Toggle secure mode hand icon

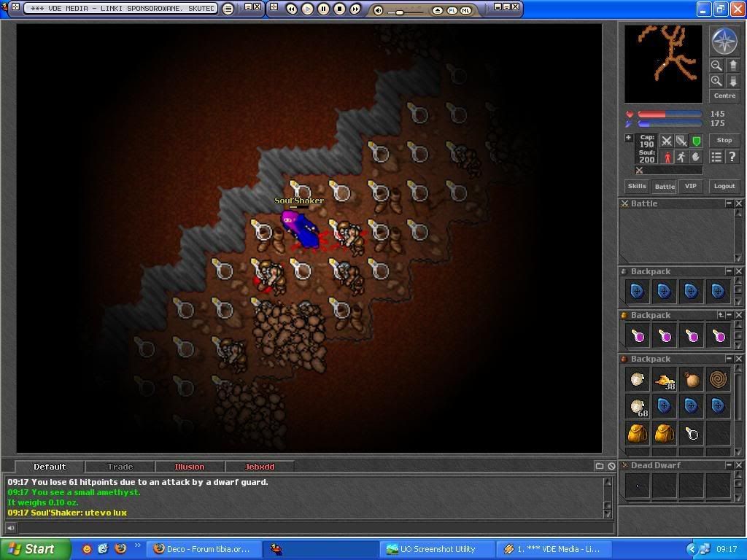[696, 157]
